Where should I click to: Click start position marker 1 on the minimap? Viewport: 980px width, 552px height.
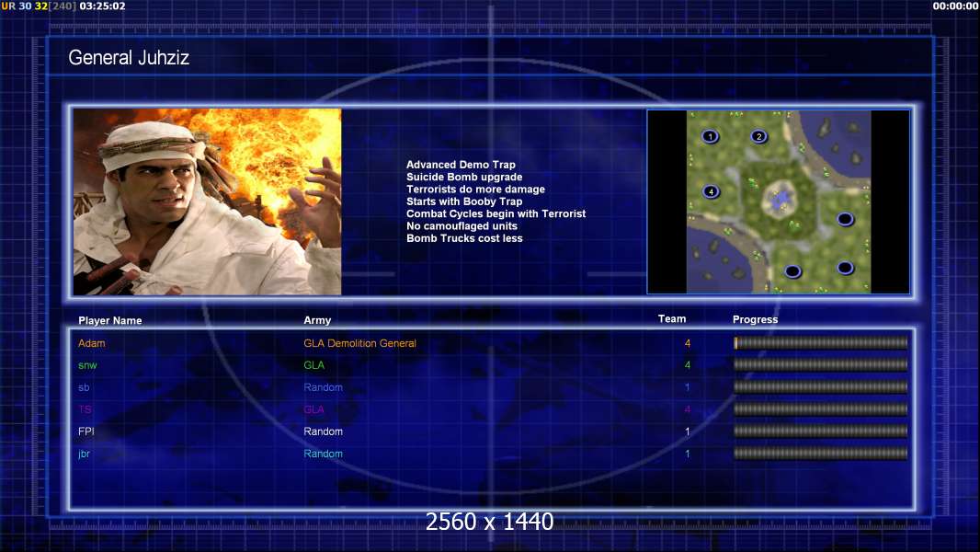point(710,136)
